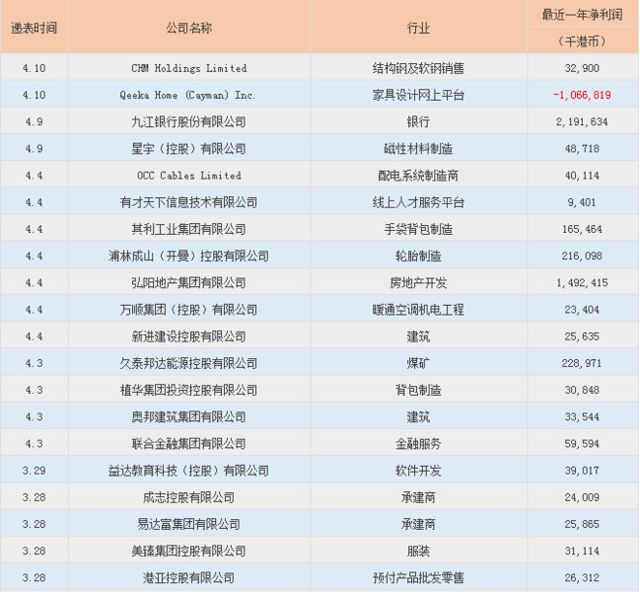The width and height of the screenshot is (640, 592).
Task: Select 成志控股有限公司 cell
Action: click(189, 497)
